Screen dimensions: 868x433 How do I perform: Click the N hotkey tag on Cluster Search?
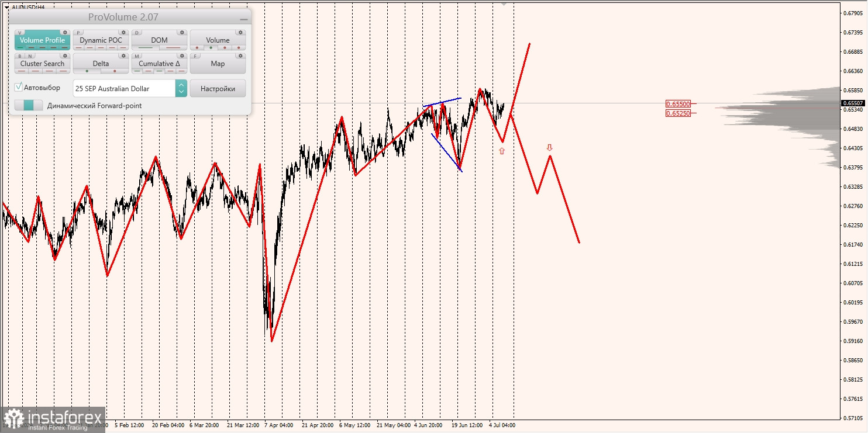[x=29, y=56]
